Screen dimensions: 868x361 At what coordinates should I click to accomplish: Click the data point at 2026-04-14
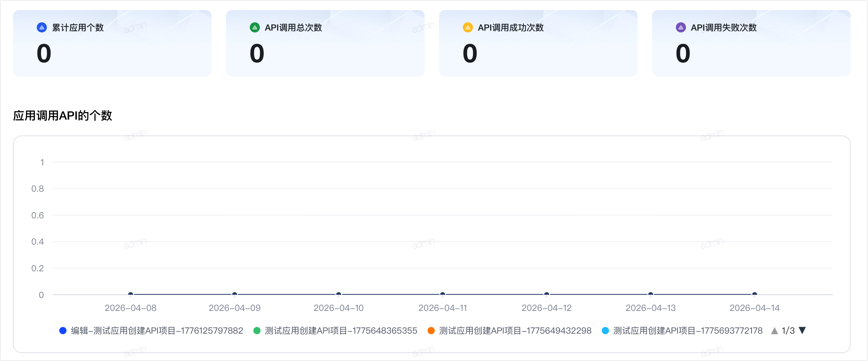pyautogui.click(x=754, y=294)
